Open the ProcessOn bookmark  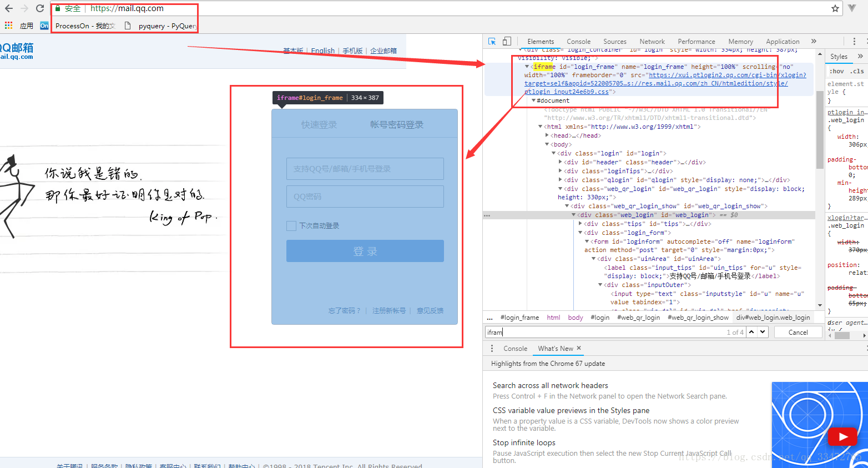coord(78,26)
